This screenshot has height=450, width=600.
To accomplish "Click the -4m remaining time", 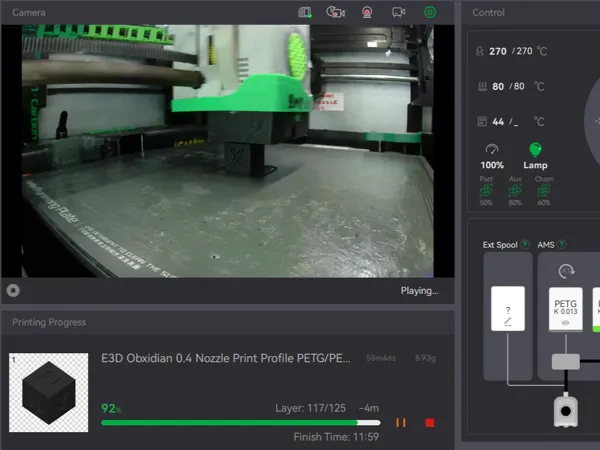I will (368, 408).
